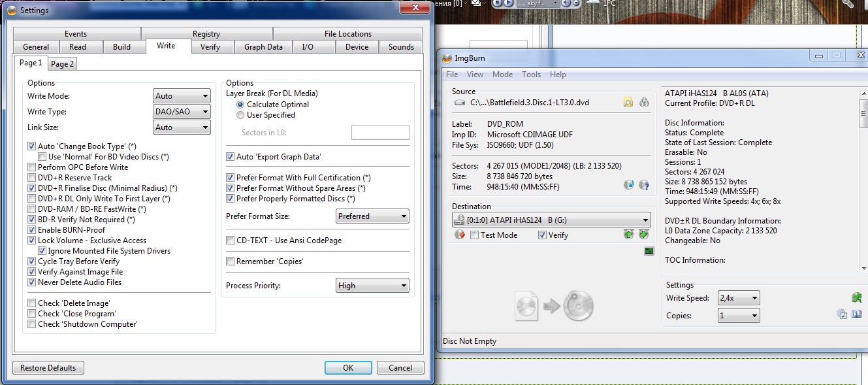Click the binoculars file search icon in Source
The height and width of the screenshot is (385, 868).
[644, 102]
